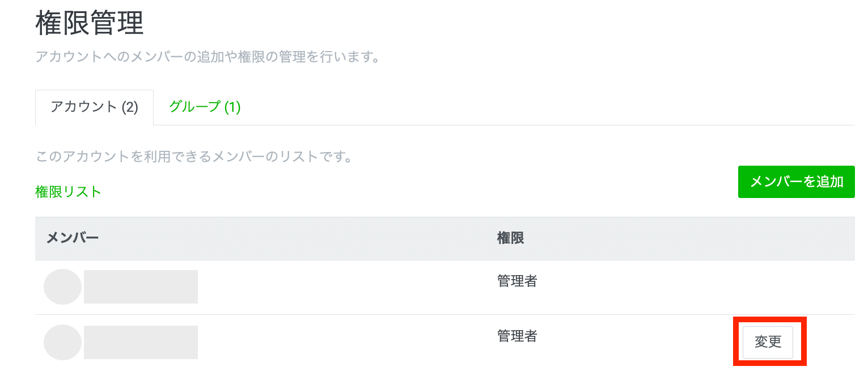Click the 権限管理 page heading
Screen dimensions: 868x379
[x=90, y=24]
